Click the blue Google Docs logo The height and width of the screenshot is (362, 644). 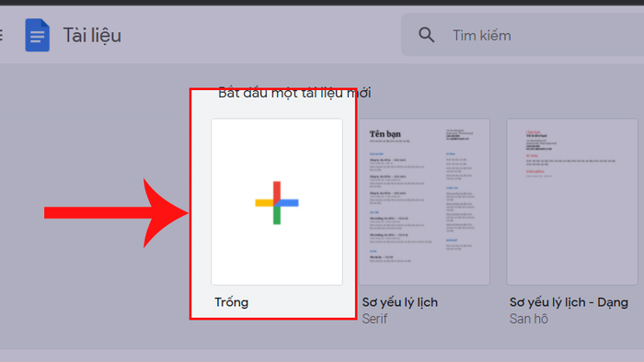tap(38, 35)
